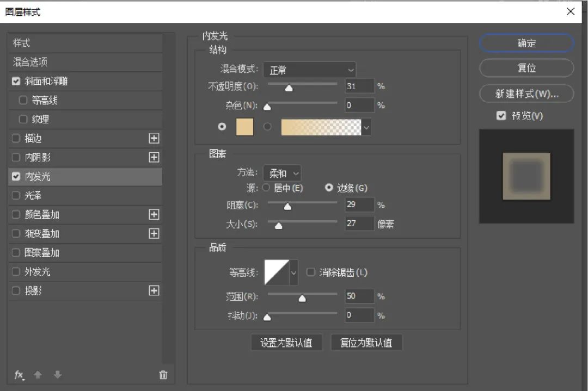
Task: Click the plus icon beside 渐变叠加
Action: coord(154,234)
